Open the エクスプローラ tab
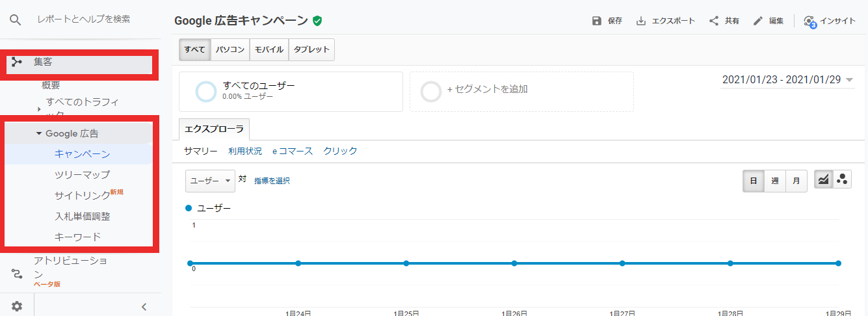Screen dimensions: 868x316 click(214, 129)
